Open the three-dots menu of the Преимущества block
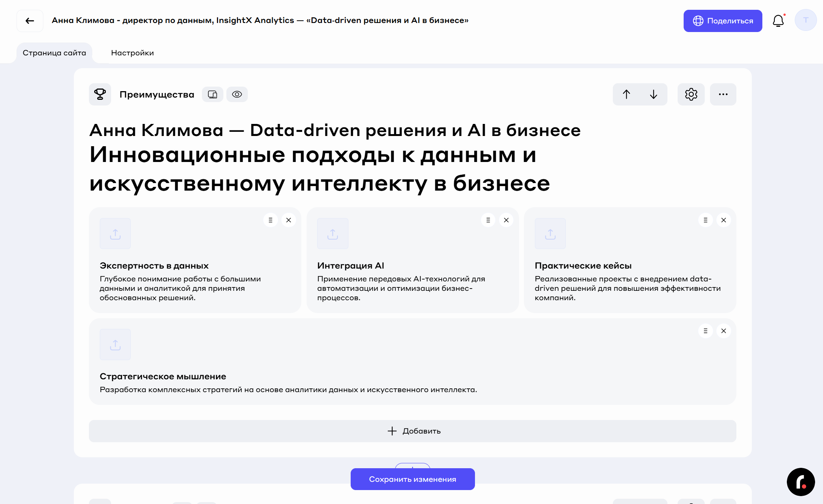 [723, 94]
